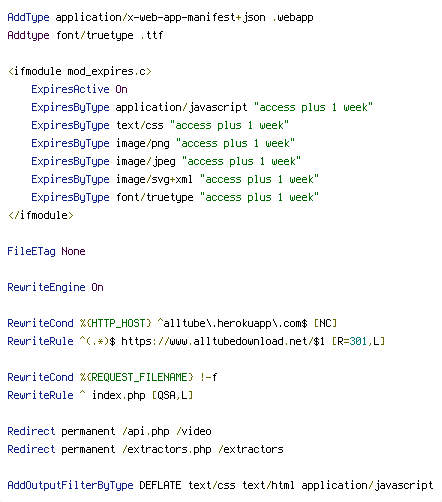The height and width of the screenshot is (502, 442).
Task: Click the alltubedownload.net URL
Action: (x=223, y=341)
